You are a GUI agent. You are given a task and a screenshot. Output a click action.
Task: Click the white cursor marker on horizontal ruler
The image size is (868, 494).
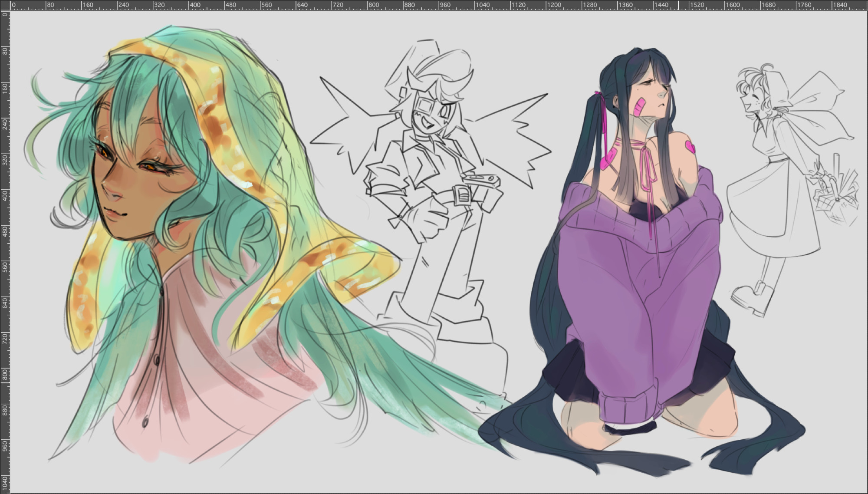click(678, 5)
